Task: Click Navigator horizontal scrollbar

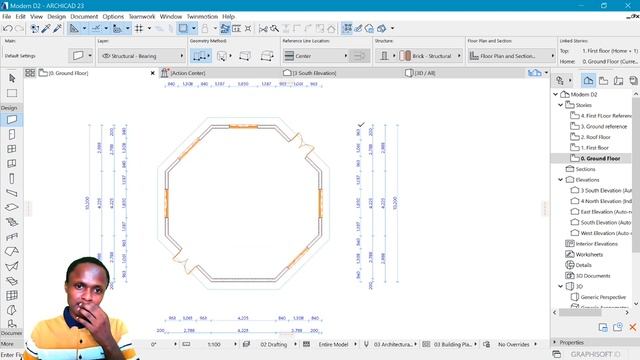Action: pyautogui.click(x=580, y=313)
